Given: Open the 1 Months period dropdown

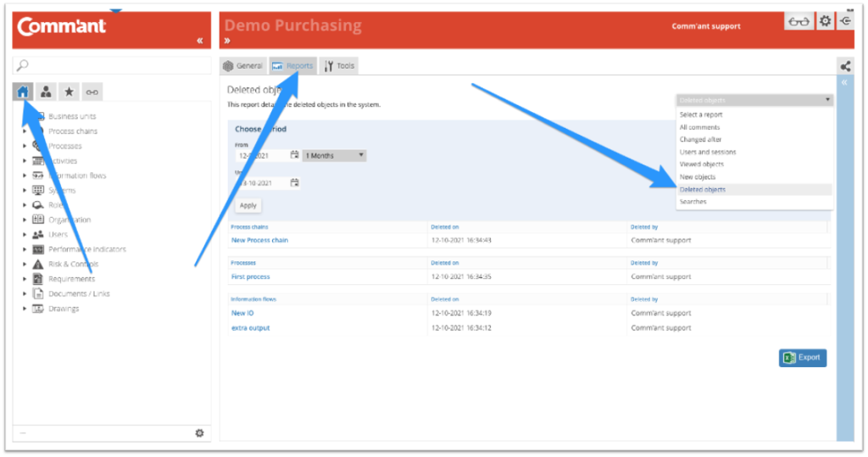Looking at the screenshot, I should tap(335, 155).
